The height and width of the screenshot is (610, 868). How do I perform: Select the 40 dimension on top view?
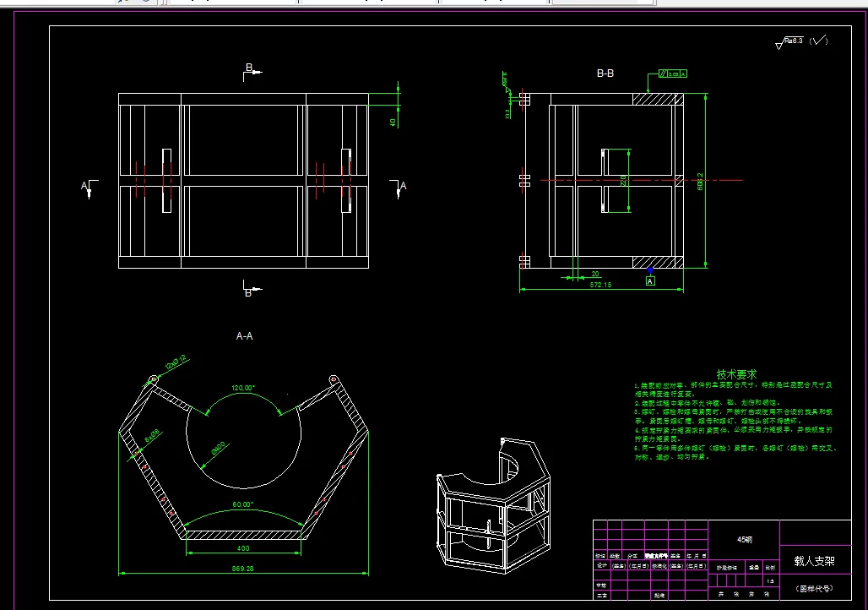[393, 123]
